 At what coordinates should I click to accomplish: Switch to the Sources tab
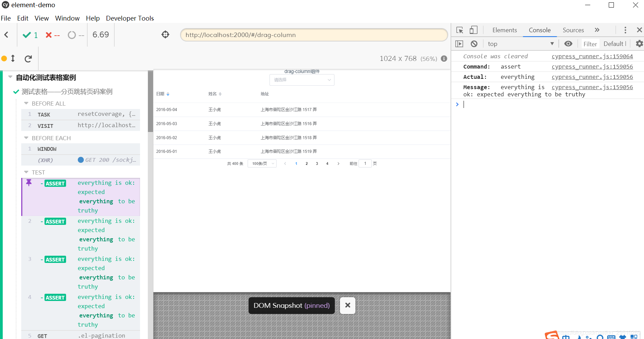573,30
